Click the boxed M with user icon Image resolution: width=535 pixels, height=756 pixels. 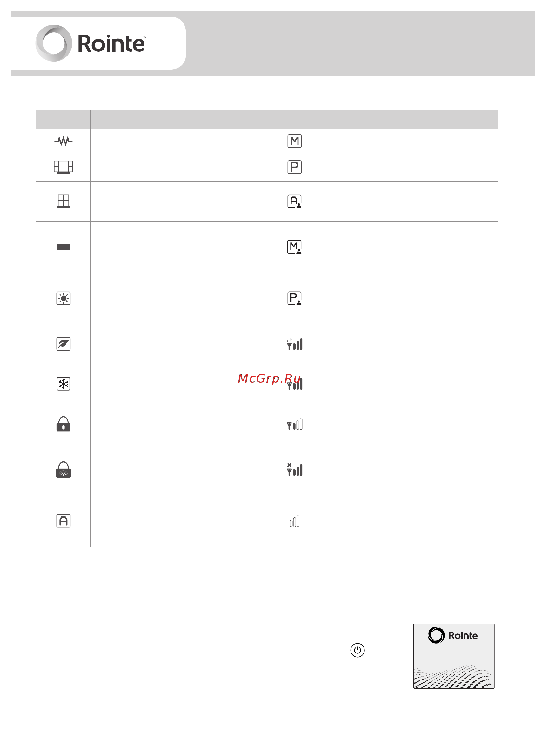295,247
